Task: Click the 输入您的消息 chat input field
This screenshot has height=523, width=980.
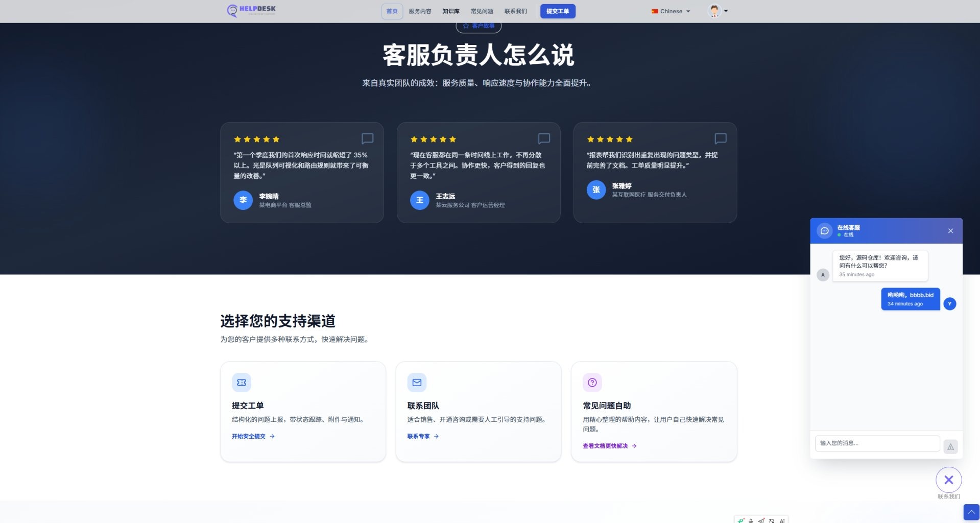Action: point(877,443)
